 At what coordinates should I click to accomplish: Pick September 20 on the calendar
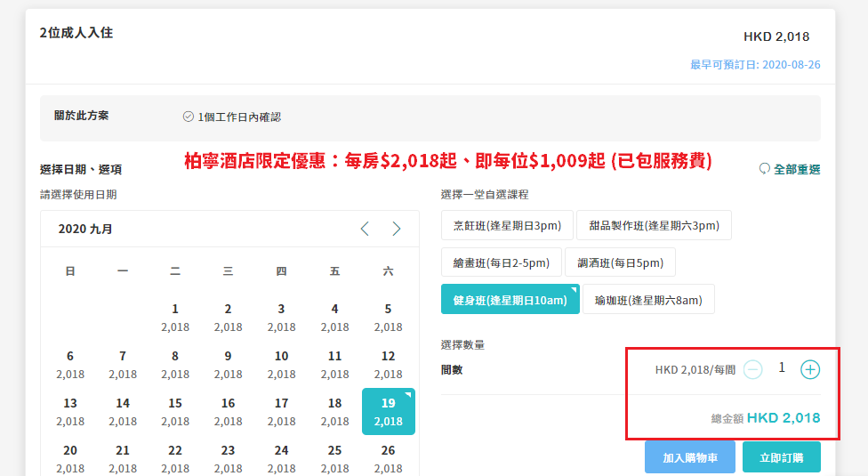69,458
